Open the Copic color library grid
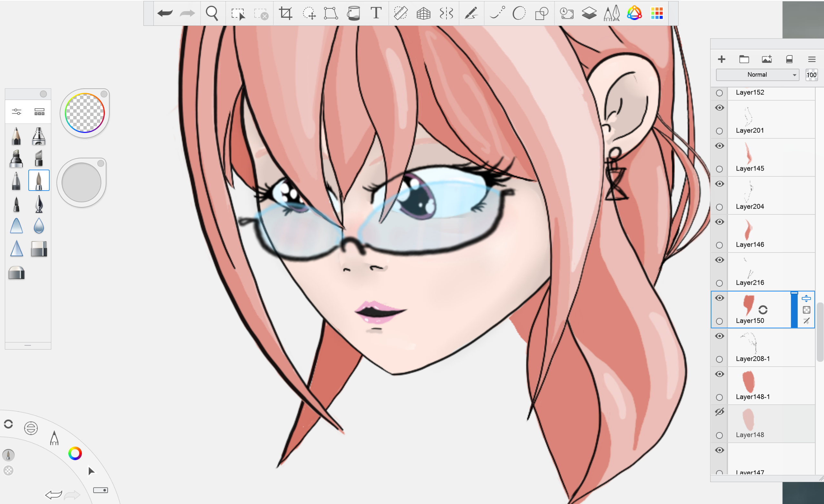This screenshot has width=824, height=504. click(657, 13)
